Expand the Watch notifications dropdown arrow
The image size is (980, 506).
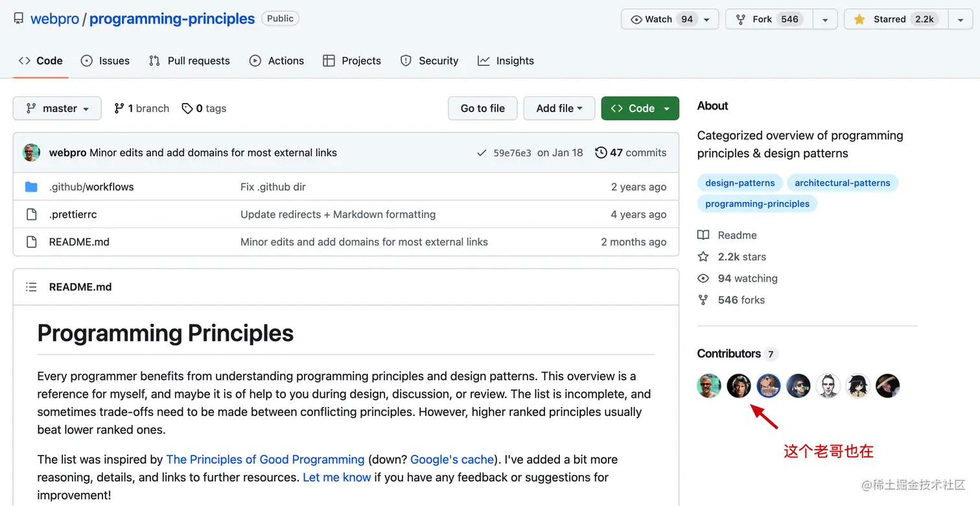point(707,19)
